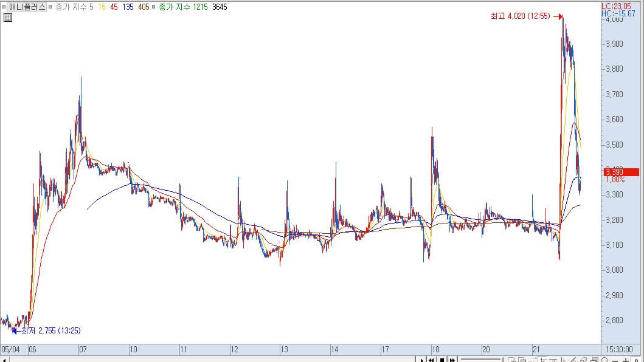Click the 3,100 price axis label
Viewport: 644px width, 362px height.
614,245
